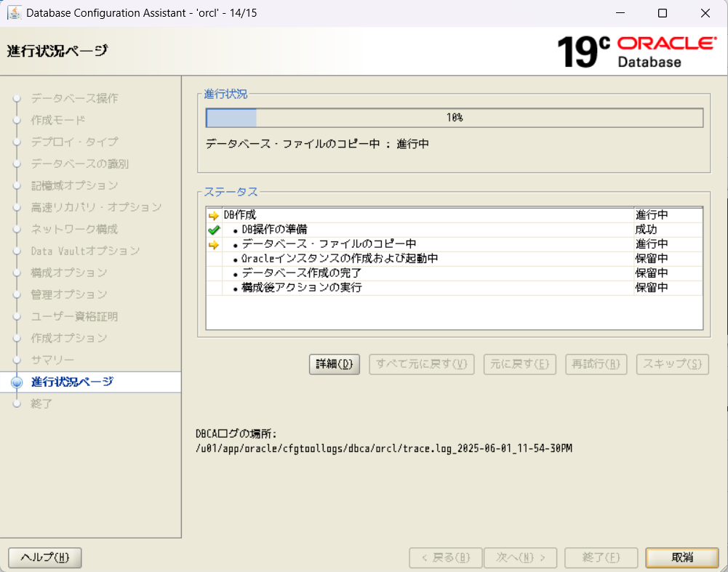Click the Java icon in title bar

point(14,13)
